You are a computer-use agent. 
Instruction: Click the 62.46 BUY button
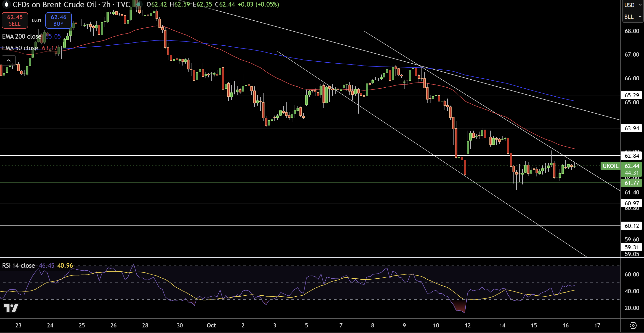point(58,20)
